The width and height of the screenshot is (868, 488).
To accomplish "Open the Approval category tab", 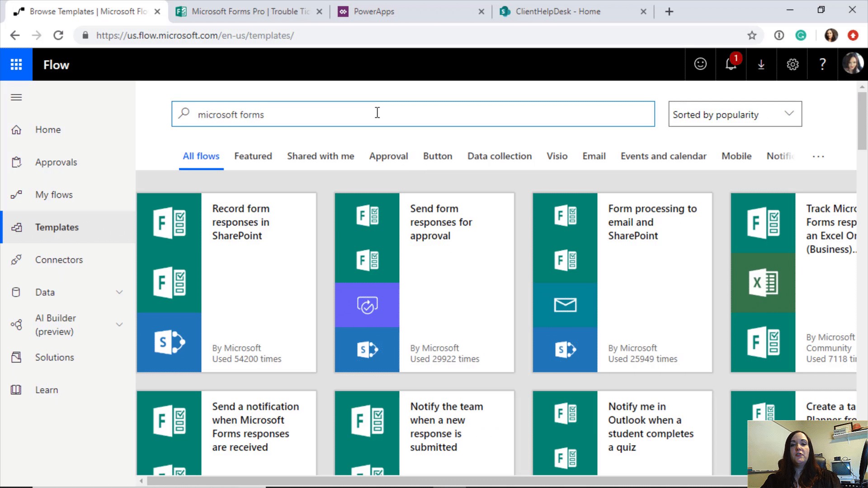I will (388, 156).
